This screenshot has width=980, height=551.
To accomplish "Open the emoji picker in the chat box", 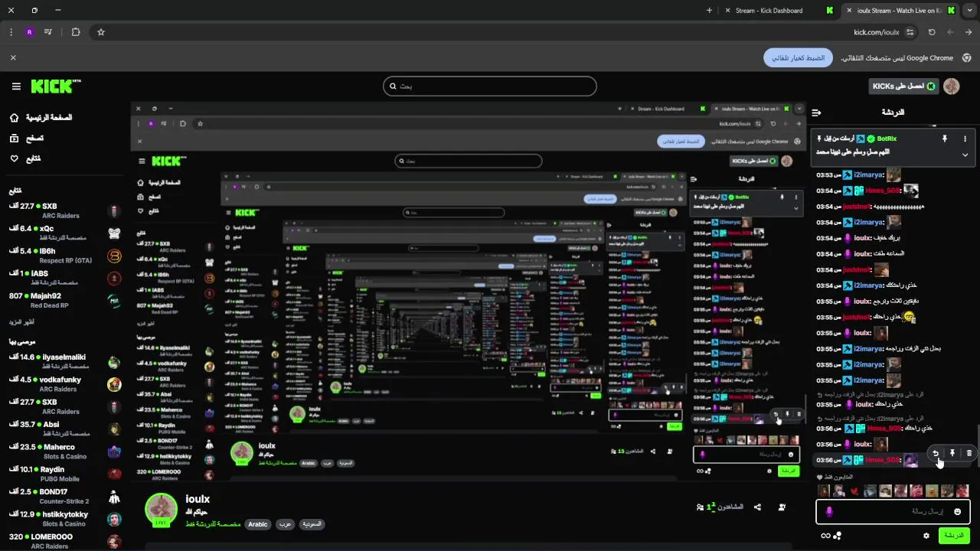I will pyautogui.click(x=957, y=511).
